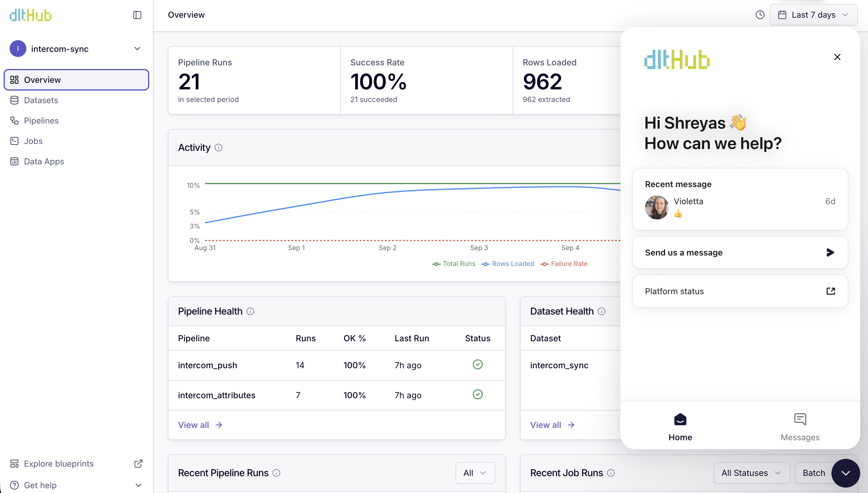Click the Dataset Health info icon

[x=601, y=311]
